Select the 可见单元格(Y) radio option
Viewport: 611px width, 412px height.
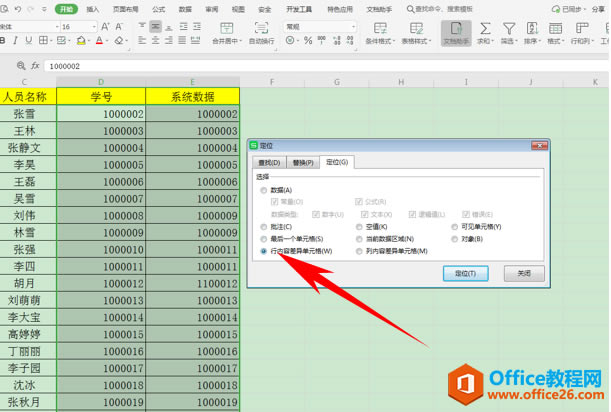[x=453, y=227]
